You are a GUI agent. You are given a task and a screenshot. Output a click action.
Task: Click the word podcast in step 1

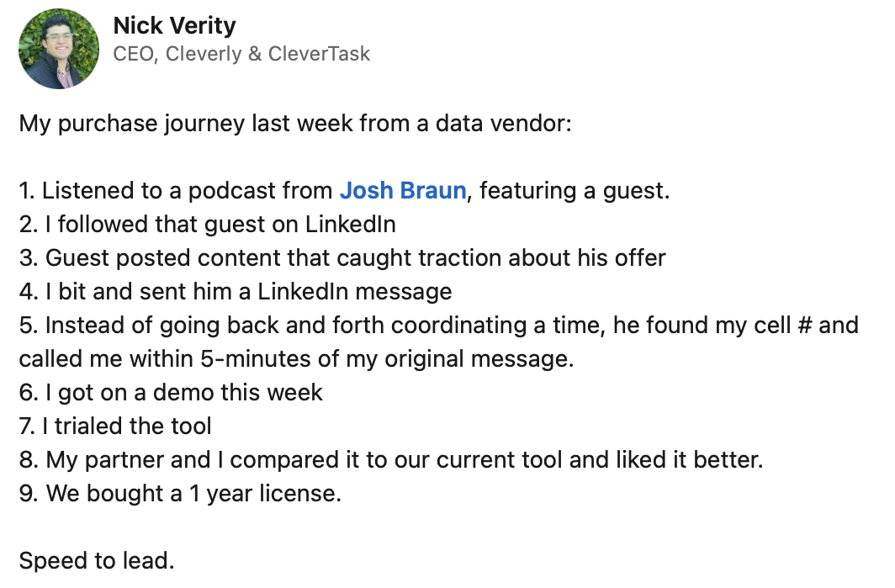(x=232, y=191)
